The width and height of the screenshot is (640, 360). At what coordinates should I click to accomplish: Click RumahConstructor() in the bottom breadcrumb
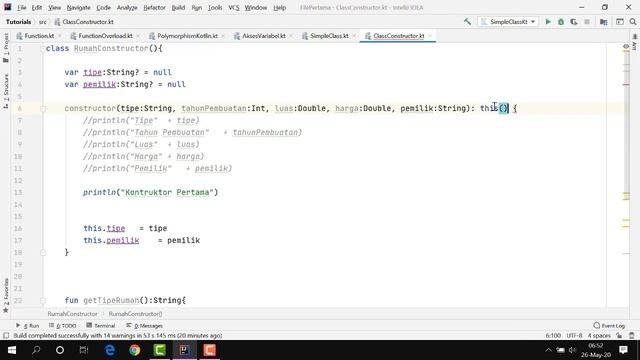point(135,314)
